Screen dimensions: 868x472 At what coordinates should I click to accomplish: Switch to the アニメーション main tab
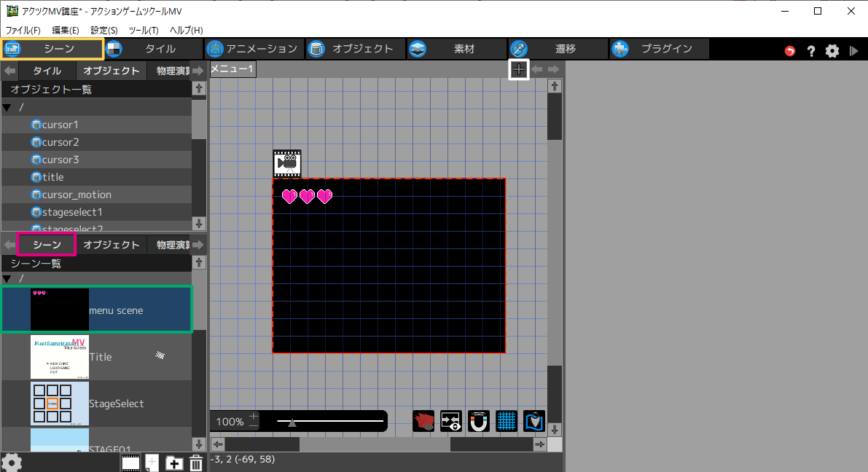pyautogui.click(x=252, y=49)
